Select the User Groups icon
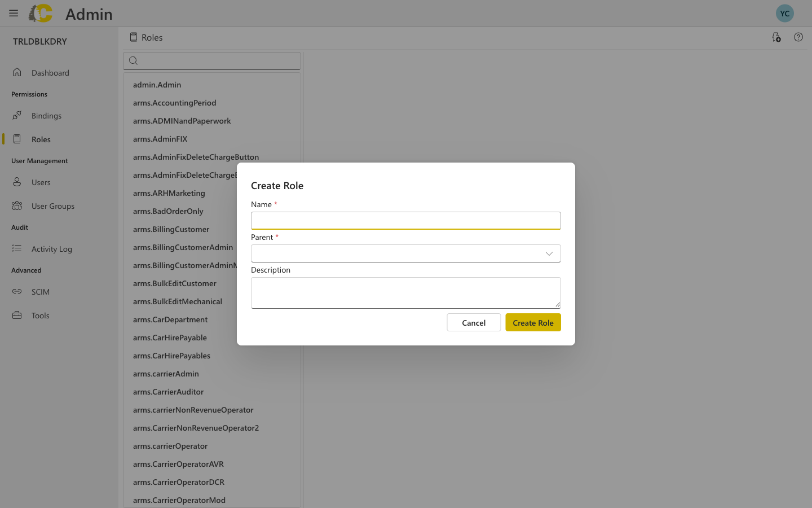Screen dimensions: 812x508 [x=17, y=205]
